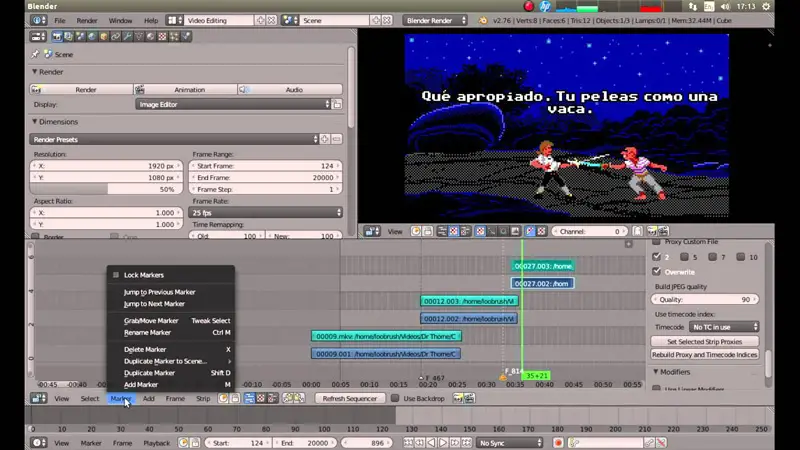
Task: Collapse the Render panel triangle
Action: point(35,72)
